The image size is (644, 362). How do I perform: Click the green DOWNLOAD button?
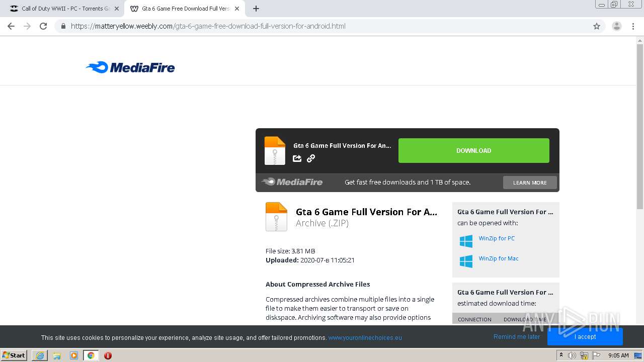coord(474,150)
